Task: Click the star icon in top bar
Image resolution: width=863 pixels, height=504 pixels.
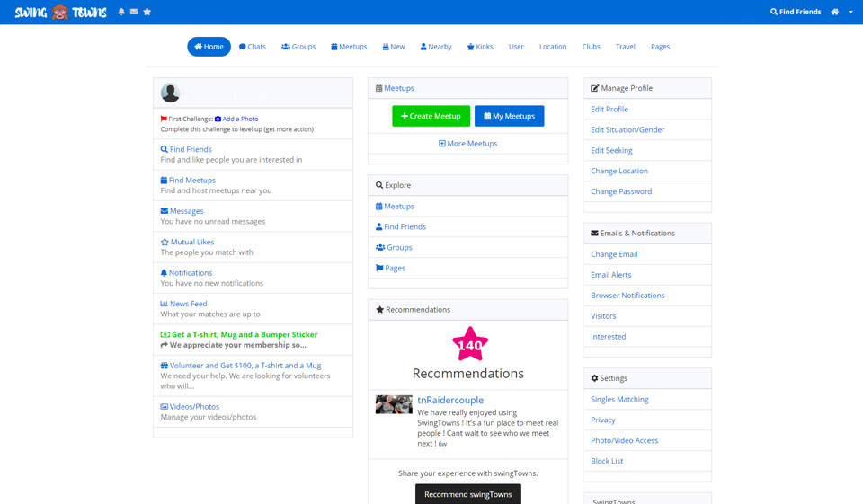Action: (147, 12)
